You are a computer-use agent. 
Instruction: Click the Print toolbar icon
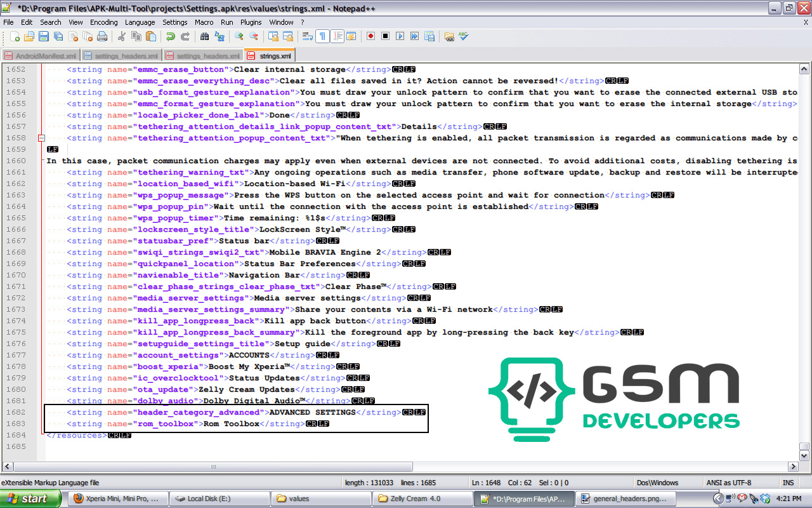pyautogui.click(x=101, y=36)
